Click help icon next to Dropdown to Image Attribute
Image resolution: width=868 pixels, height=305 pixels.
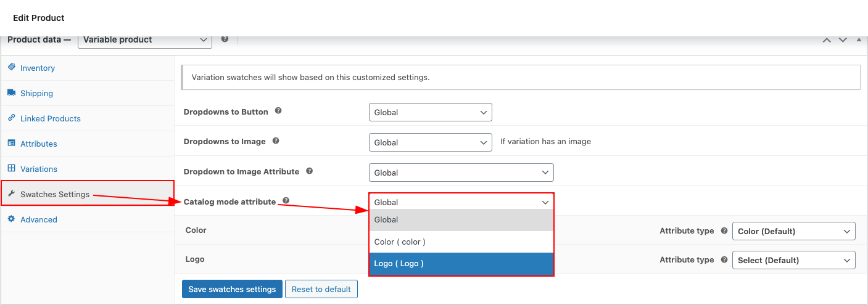click(309, 171)
